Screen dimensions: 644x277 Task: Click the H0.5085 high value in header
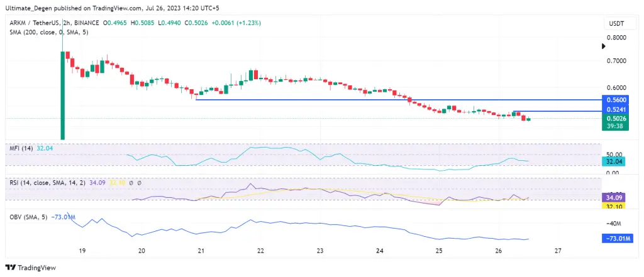point(143,23)
